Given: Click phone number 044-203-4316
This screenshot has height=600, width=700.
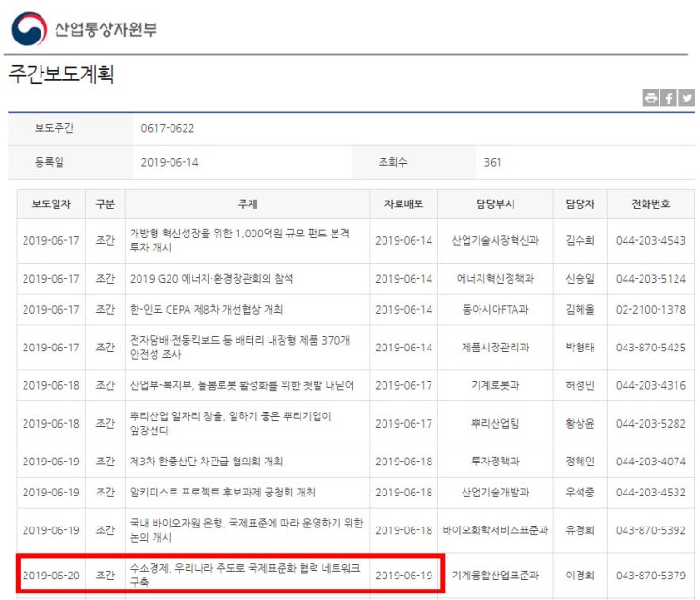Looking at the screenshot, I should [x=650, y=385].
